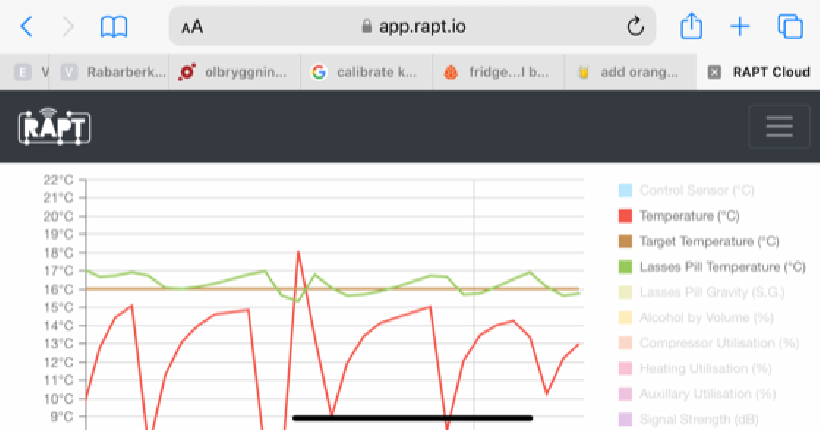Click the 9°C y-axis label
820x430 pixels.
point(61,417)
